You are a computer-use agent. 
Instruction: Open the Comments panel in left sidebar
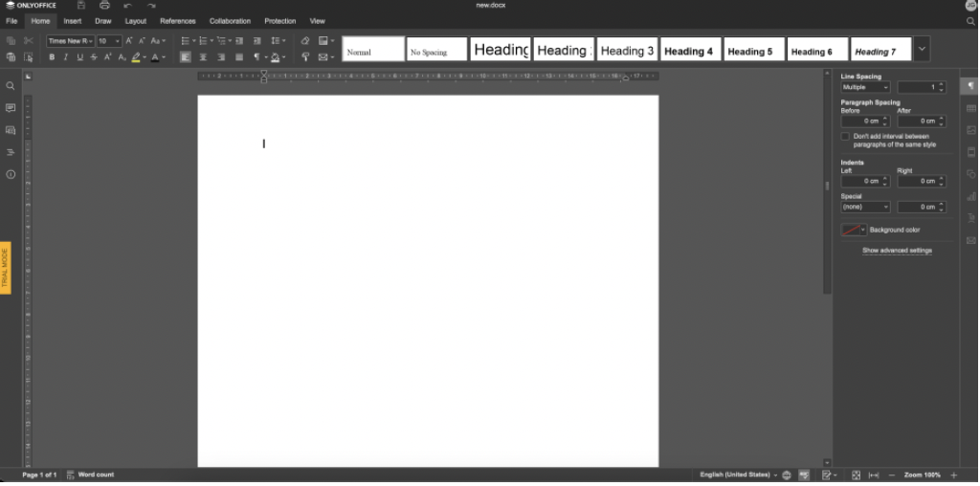point(11,108)
